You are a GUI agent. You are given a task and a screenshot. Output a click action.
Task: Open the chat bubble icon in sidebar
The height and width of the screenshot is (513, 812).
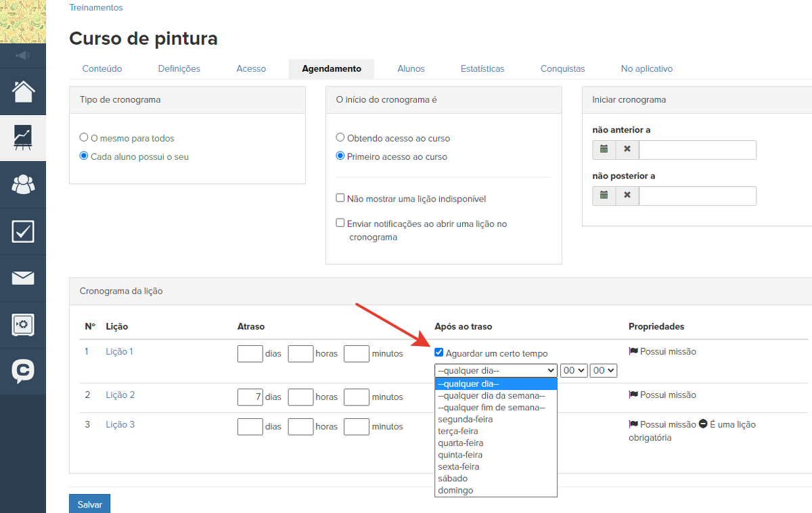(23, 371)
